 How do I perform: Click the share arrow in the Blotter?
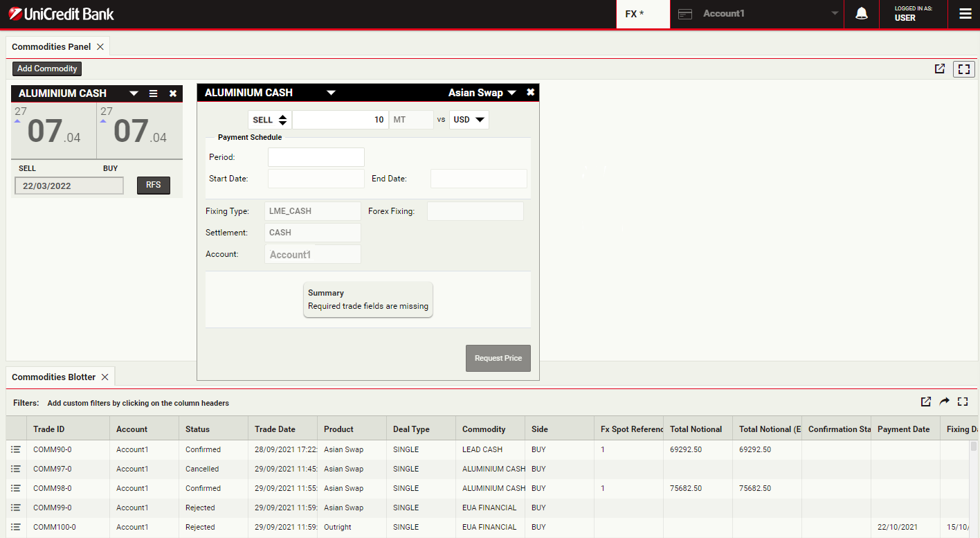[x=945, y=402]
